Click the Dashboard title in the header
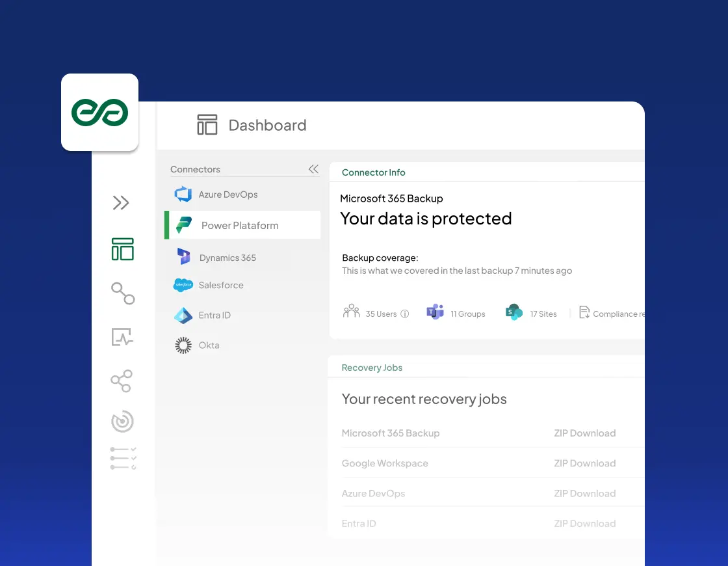728x566 pixels. [x=267, y=125]
